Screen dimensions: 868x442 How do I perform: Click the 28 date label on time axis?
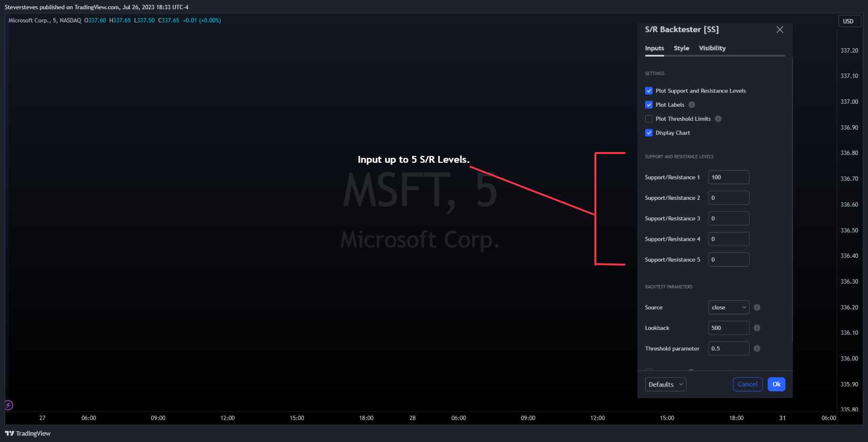413,418
